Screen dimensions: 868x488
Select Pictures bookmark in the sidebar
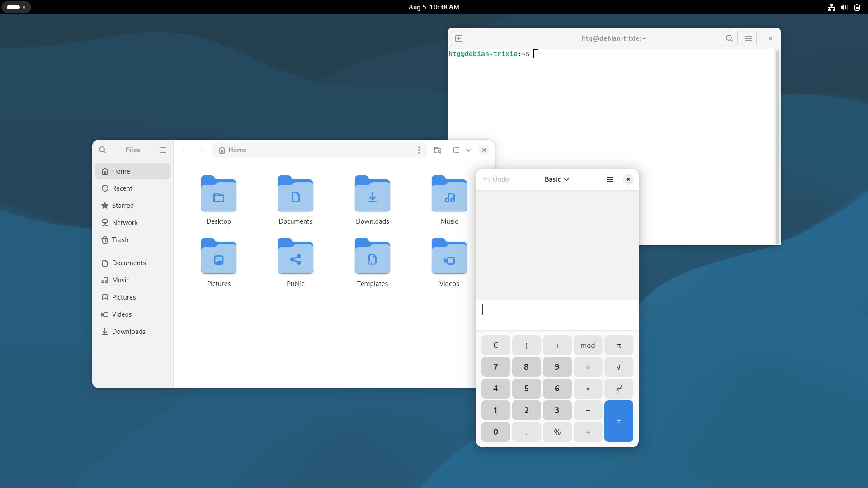tap(133, 297)
